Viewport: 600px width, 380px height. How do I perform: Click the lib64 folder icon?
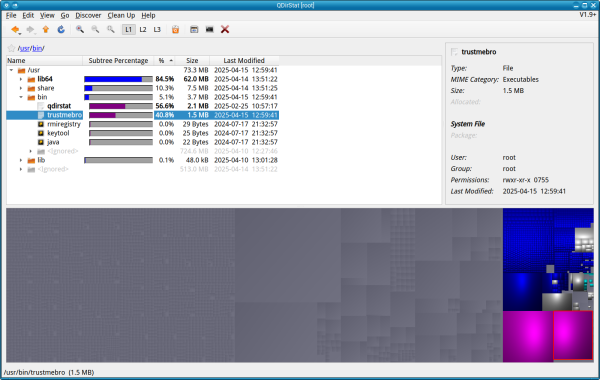click(x=31, y=79)
